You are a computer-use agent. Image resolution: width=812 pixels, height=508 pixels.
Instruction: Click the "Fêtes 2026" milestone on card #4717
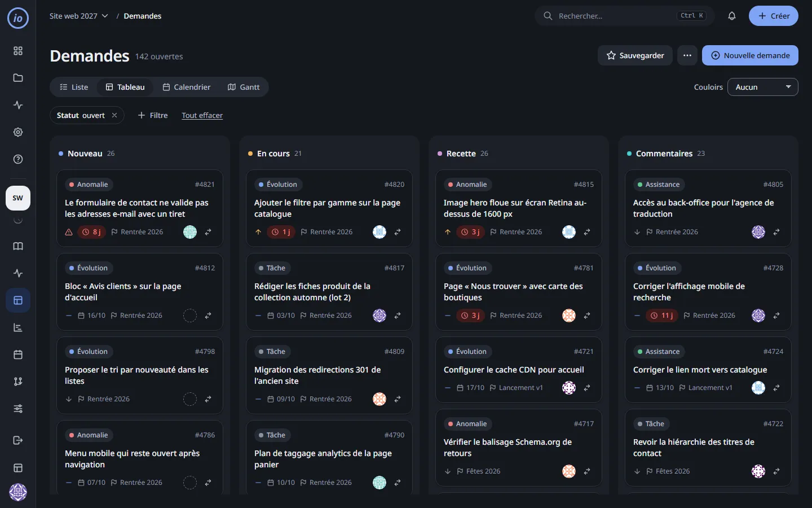pyautogui.click(x=479, y=471)
